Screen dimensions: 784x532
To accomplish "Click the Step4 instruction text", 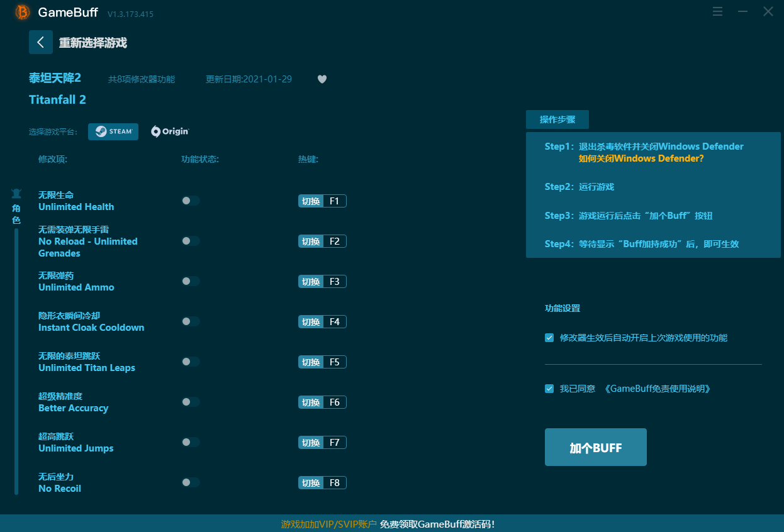I will pos(642,244).
